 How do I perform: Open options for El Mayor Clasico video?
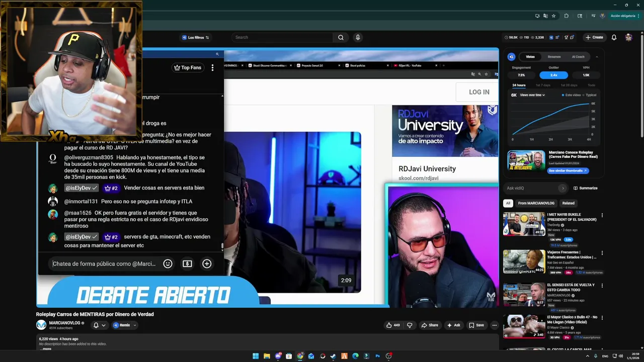[602, 318]
